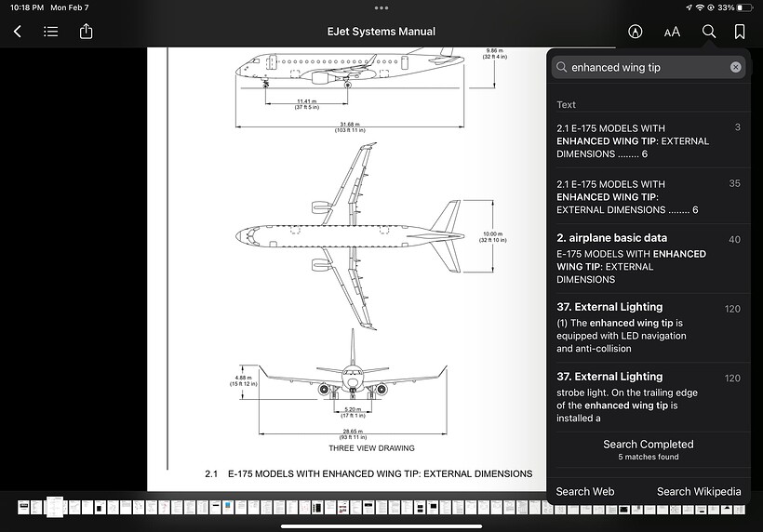Open the table of contents list icon
This screenshot has width=763, height=532.
50,32
